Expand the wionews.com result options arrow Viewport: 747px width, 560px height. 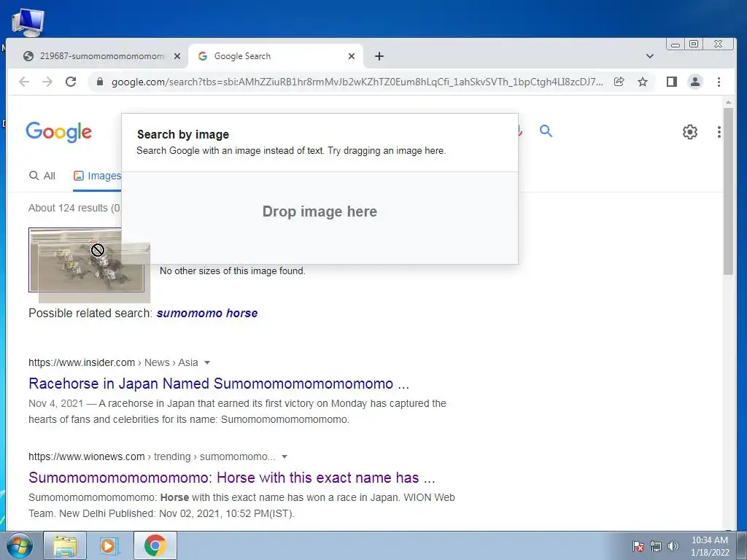click(285, 456)
